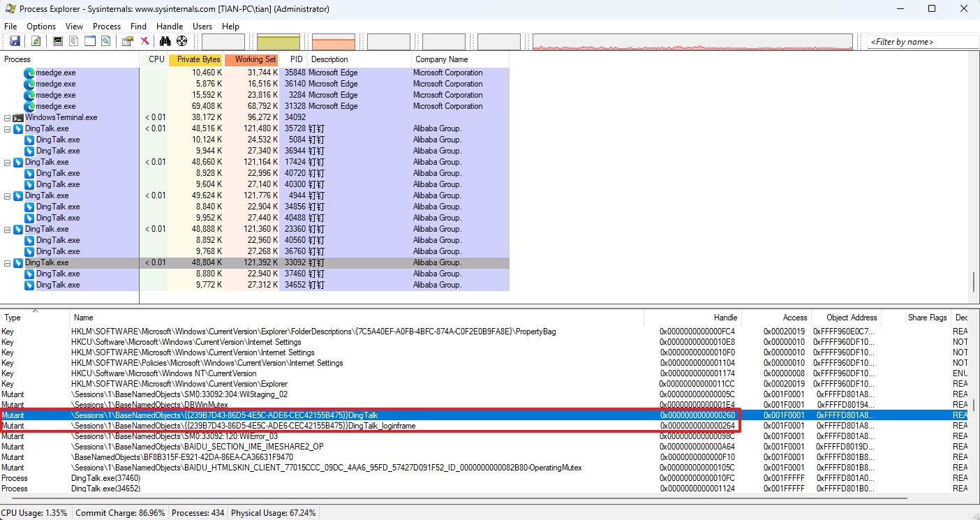The width and height of the screenshot is (980, 520).
Task: Open the Help menu
Action: click(230, 26)
